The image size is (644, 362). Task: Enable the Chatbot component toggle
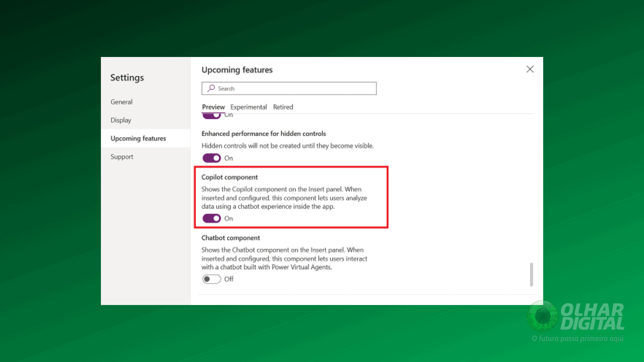tap(212, 279)
